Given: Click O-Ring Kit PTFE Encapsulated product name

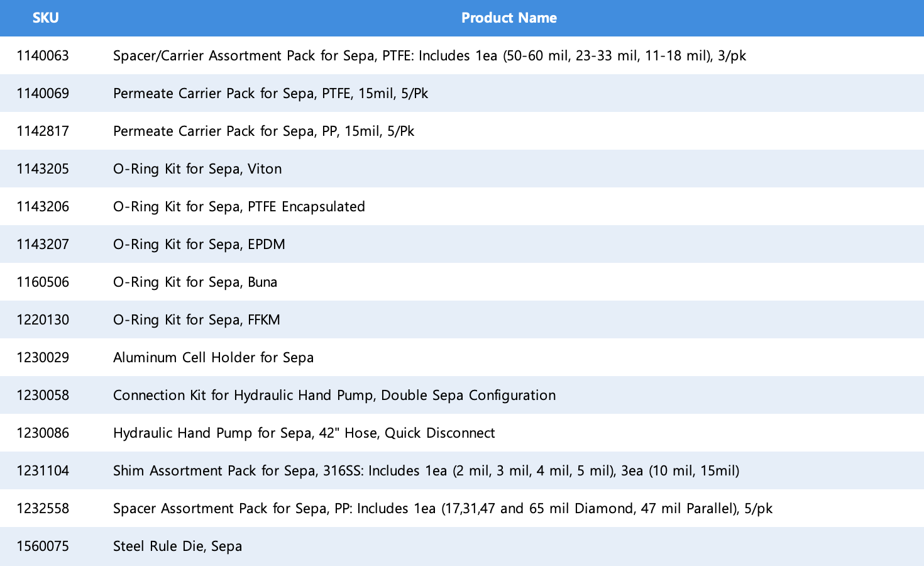Looking at the screenshot, I should 239,206.
